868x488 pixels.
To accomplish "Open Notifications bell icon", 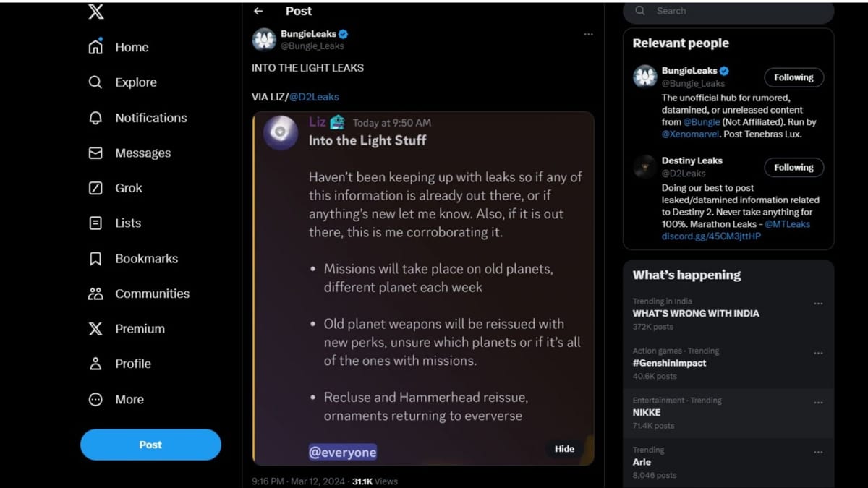I will point(95,118).
